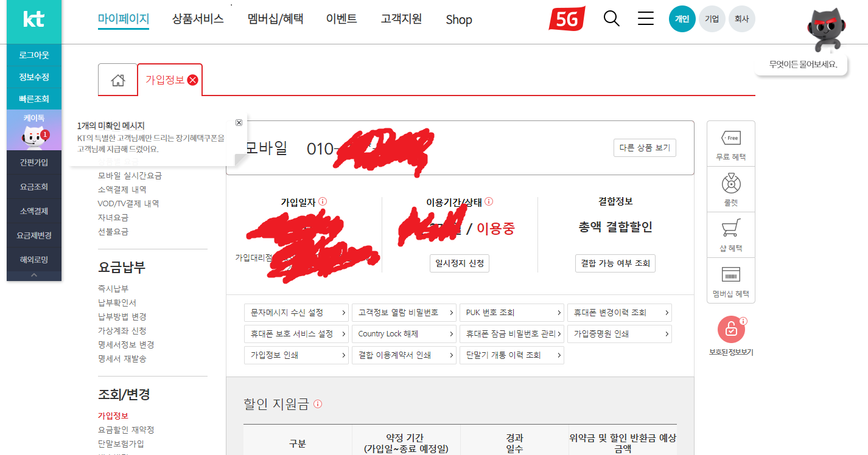868x455 pixels.
Task: Click the 다른 상품 보기 button
Action: tap(645, 148)
